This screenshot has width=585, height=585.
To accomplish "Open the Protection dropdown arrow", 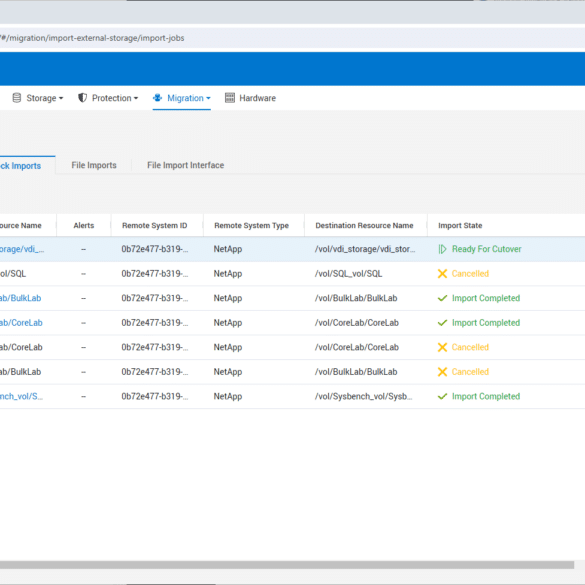I will coord(136,98).
